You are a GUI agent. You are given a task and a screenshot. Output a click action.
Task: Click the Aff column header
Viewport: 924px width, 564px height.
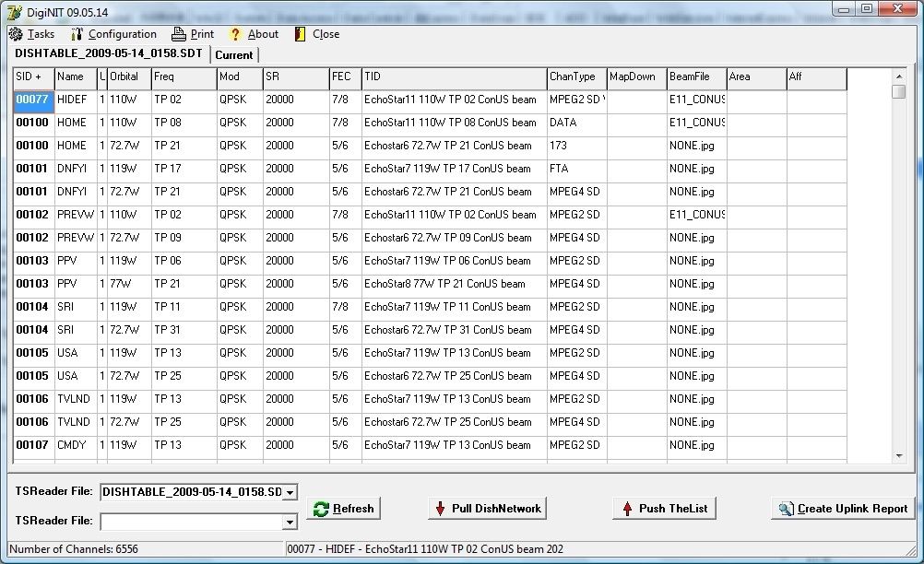click(817, 79)
